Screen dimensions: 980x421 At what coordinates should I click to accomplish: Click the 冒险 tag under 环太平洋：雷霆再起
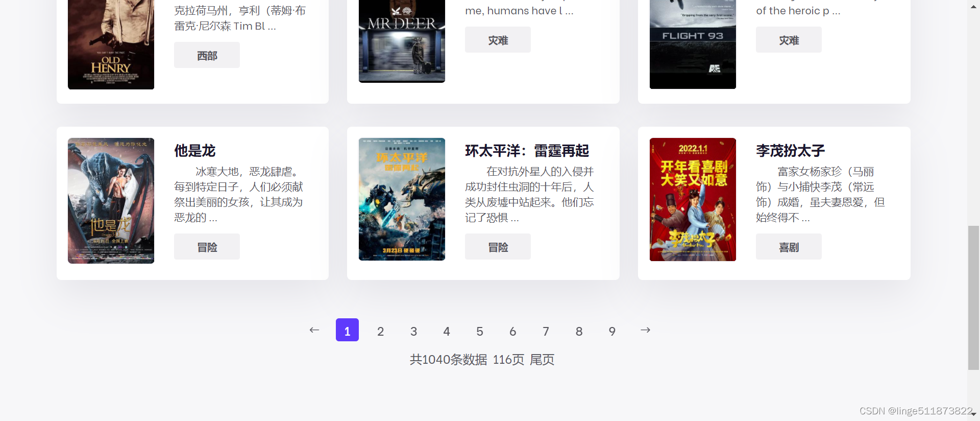point(498,247)
